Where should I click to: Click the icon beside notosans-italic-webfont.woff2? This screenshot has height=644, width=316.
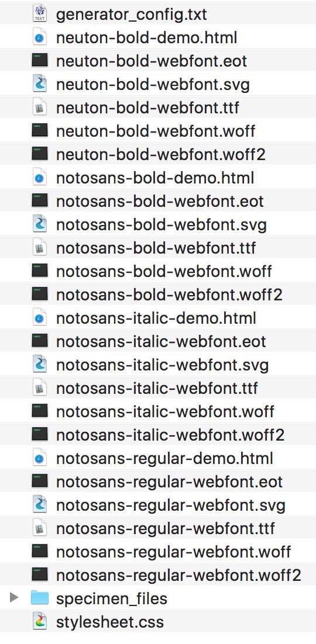tap(40, 435)
